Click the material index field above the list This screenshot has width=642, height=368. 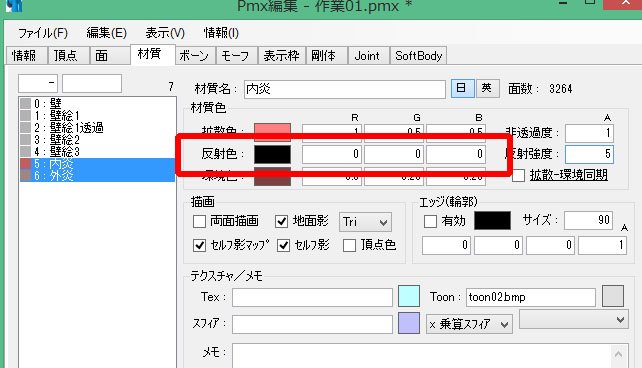point(38,84)
